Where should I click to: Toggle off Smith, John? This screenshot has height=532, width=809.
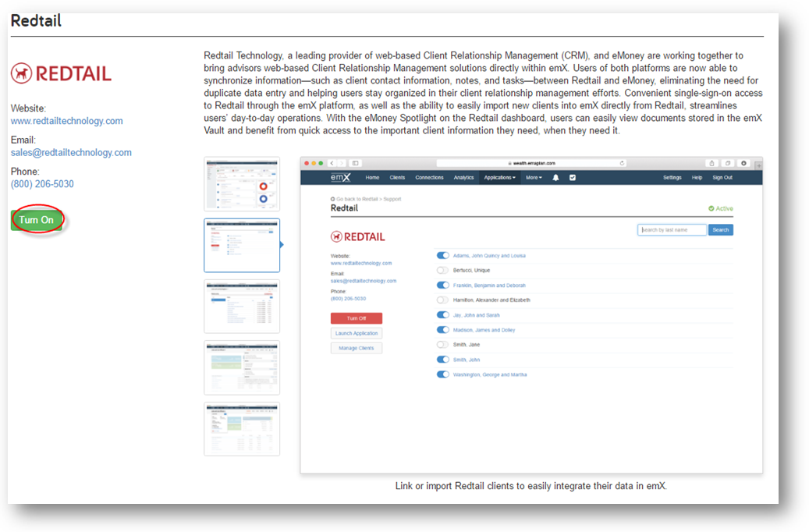coord(442,360)
